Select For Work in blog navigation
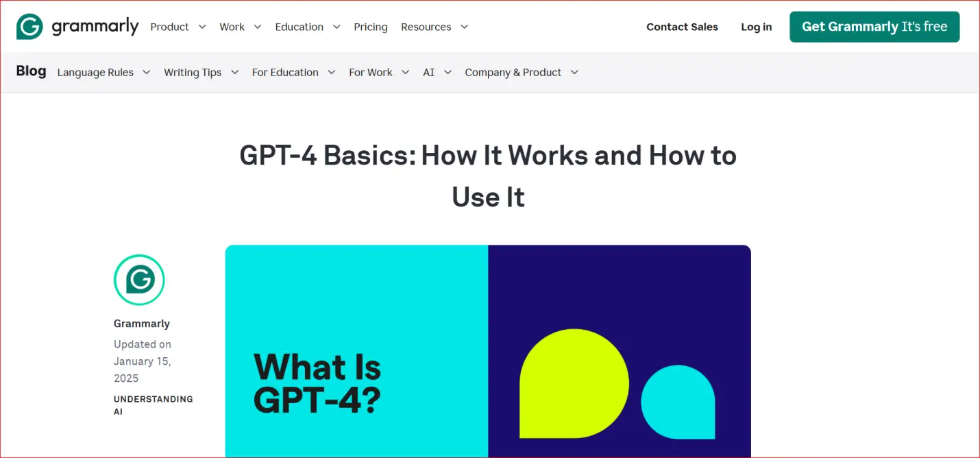The image size is (980, 458). (x=370, y=72)
